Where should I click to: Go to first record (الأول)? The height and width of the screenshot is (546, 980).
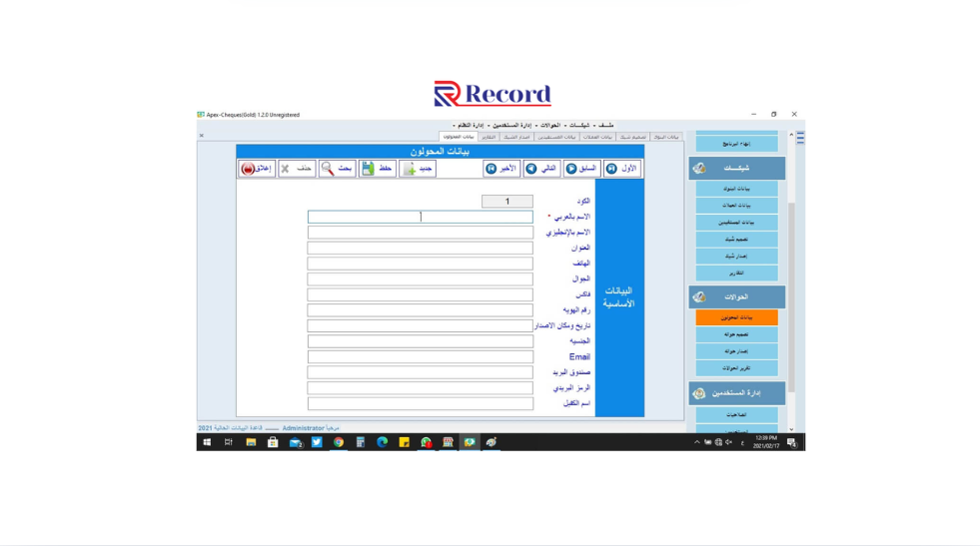(621, 169)
